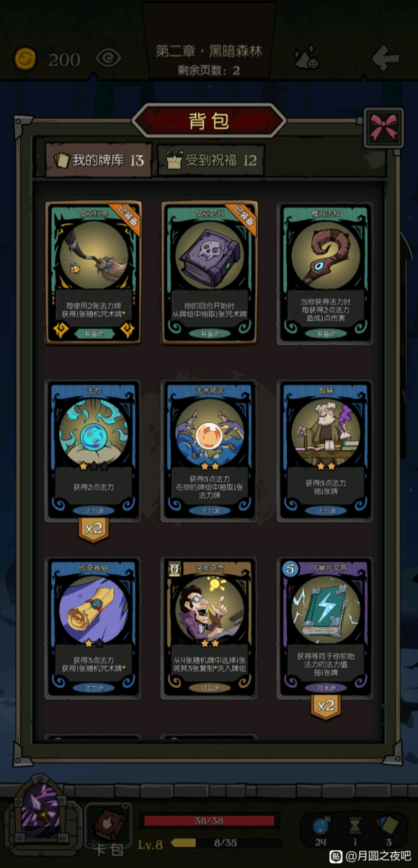The height and width of the screenshot is (868, 418).
Task: Choose the 智慧 old wizard card
Action: click(325, 450)
